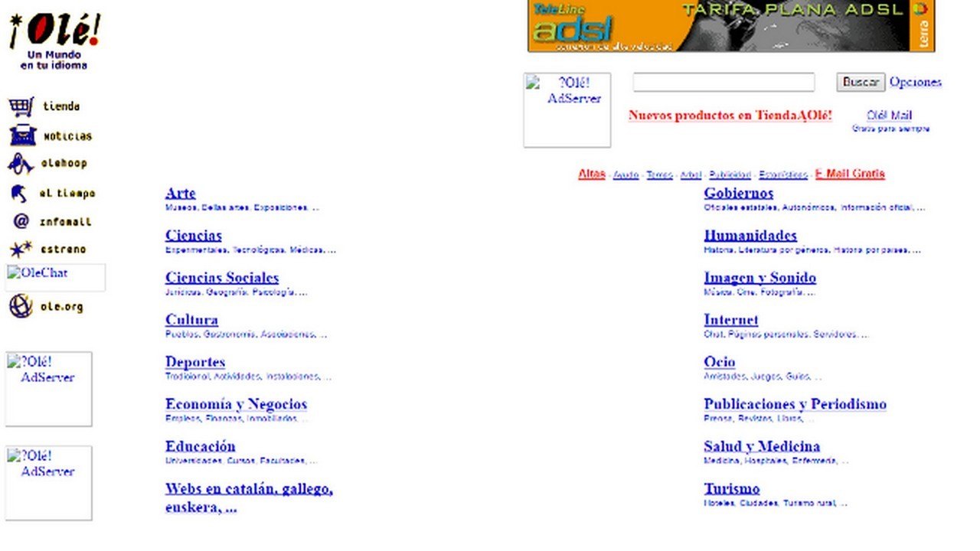The width and height of the screenshot is (980, 551).
Task: Focus the search text field
Action: (x=724, y=82)
